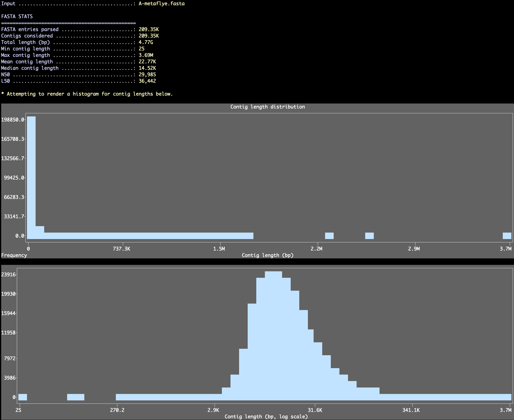Click the 23916 y-axis label
Image resolution: width=514 pixels, height=420 pixels.
pos(8,274)
